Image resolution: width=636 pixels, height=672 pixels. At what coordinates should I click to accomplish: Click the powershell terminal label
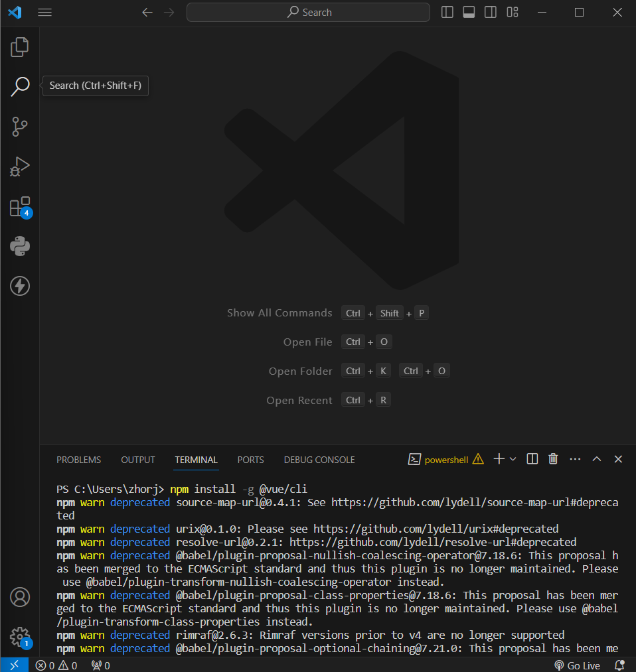(x=446, y=460)
